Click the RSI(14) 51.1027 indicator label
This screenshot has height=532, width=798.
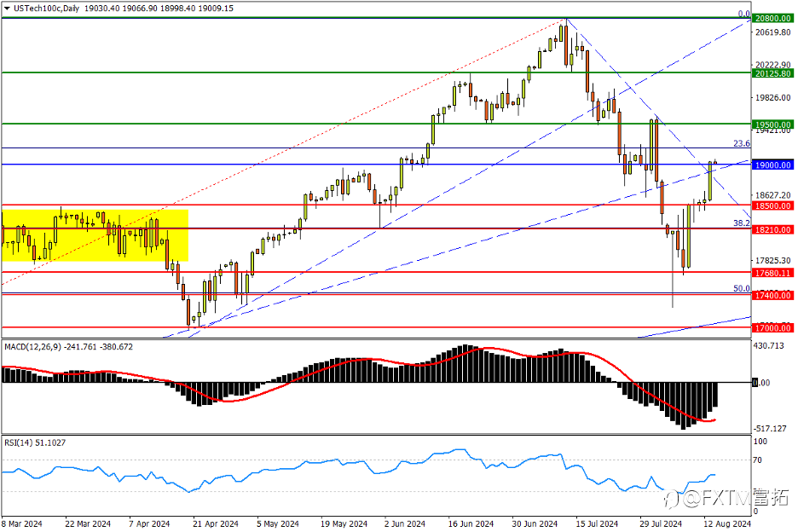tap(35, 443)
